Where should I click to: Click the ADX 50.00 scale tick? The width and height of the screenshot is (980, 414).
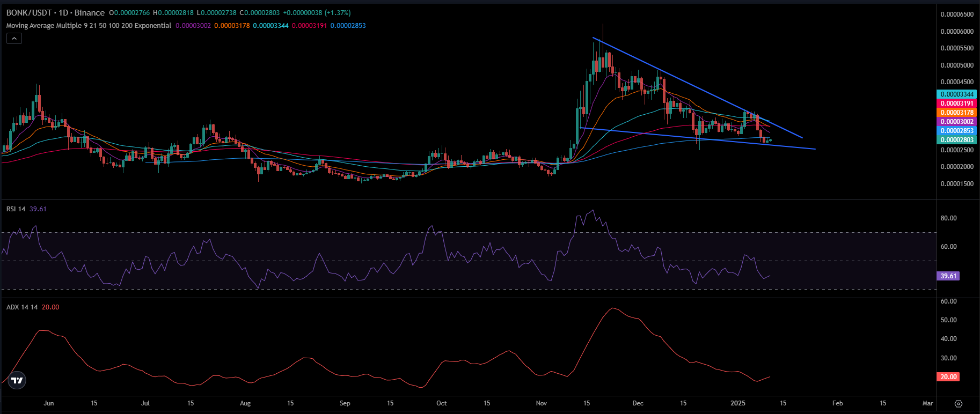[x=948, y=320]
